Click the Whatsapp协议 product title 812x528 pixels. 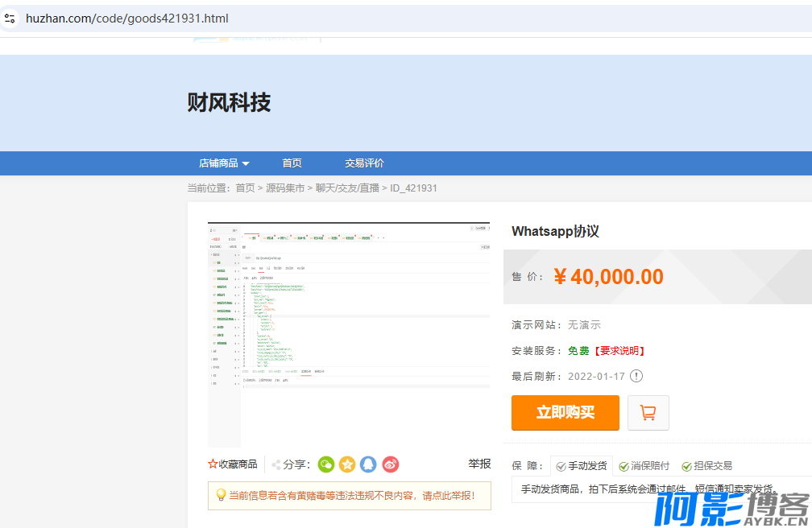click(x=555, y=231)
